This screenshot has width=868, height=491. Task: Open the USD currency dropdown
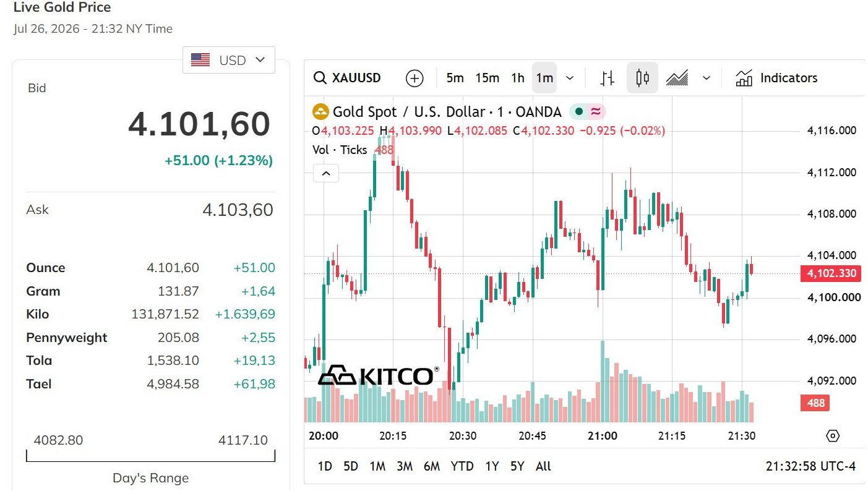coord(229,60)
